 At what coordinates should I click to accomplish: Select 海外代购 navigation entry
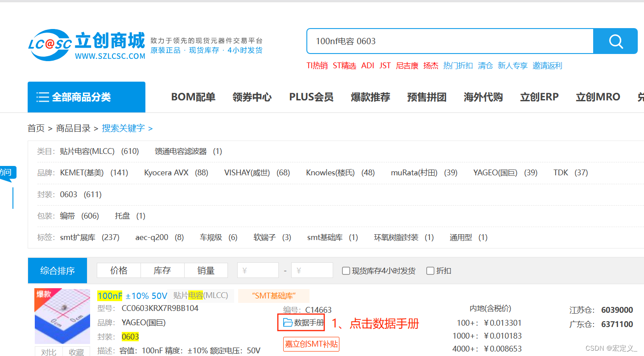[x=483, y=97]
